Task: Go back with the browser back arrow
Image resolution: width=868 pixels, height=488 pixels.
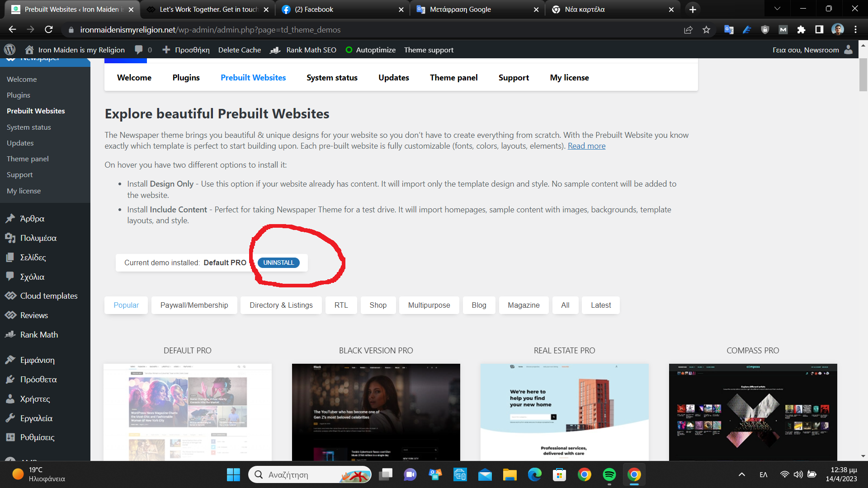Action: coord(12,30)
